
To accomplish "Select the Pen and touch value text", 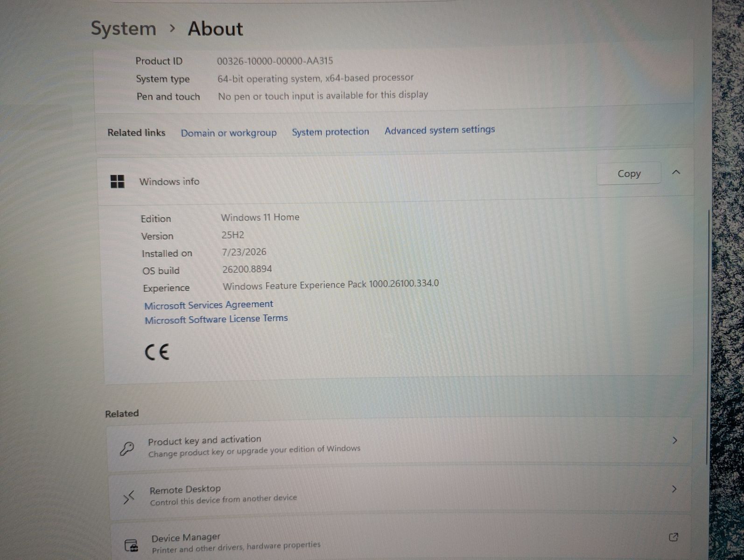I will 323,96.
